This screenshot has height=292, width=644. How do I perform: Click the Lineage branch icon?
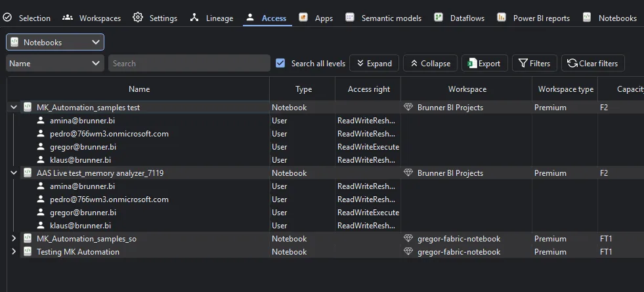coord(194,17)
